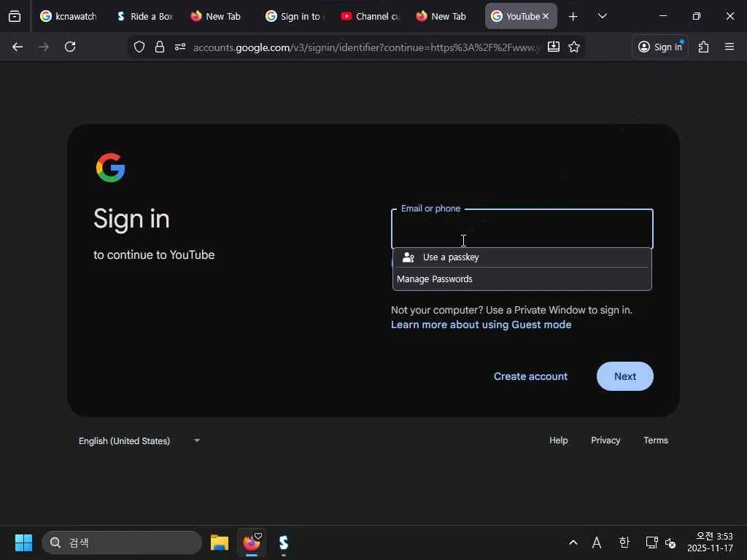Image resolution: width=747 pixels, height=560 pixels.
Task: Bookmark this page with star icon
Action: click(574, 47)
